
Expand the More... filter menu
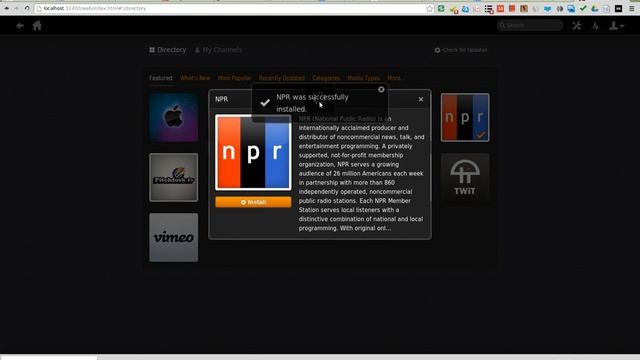pyautogui.click(x=395, y=78)
